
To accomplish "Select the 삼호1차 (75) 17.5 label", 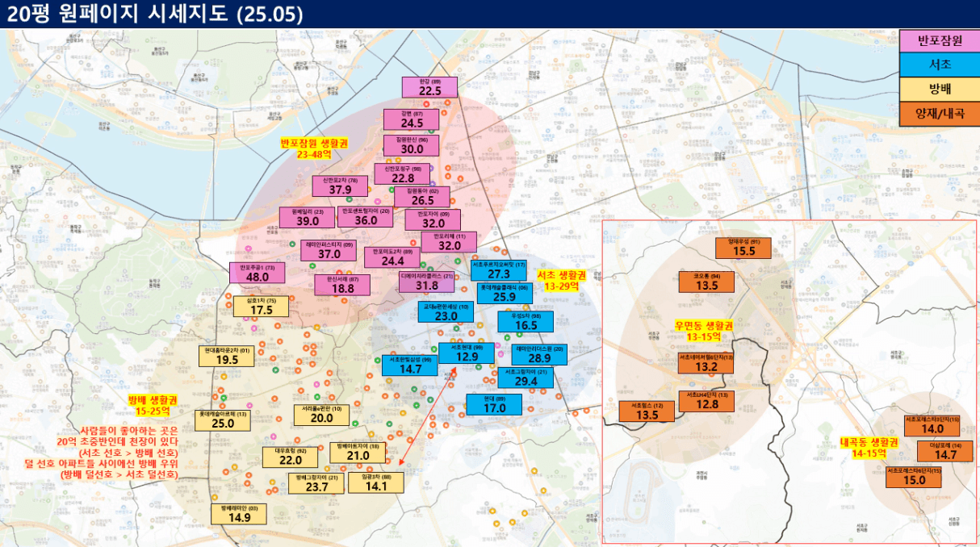I will pos(261,306).
